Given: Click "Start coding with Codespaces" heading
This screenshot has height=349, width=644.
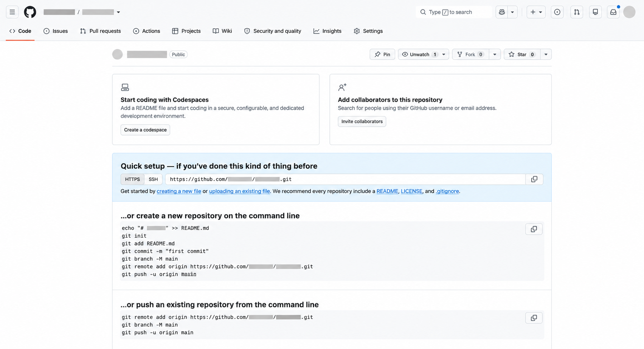Looking at the screenshot, I should tap(164, 100).
